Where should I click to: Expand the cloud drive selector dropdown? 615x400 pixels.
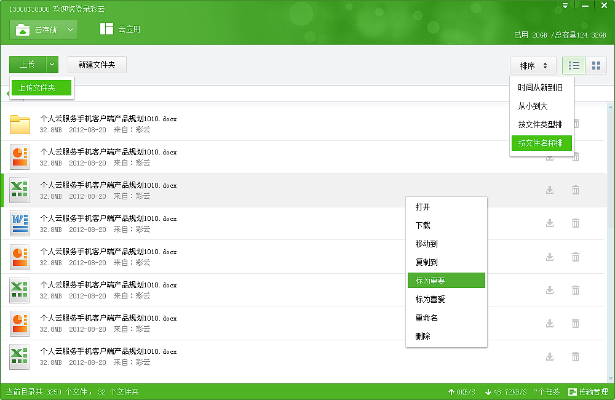click(x=72, y=30)
